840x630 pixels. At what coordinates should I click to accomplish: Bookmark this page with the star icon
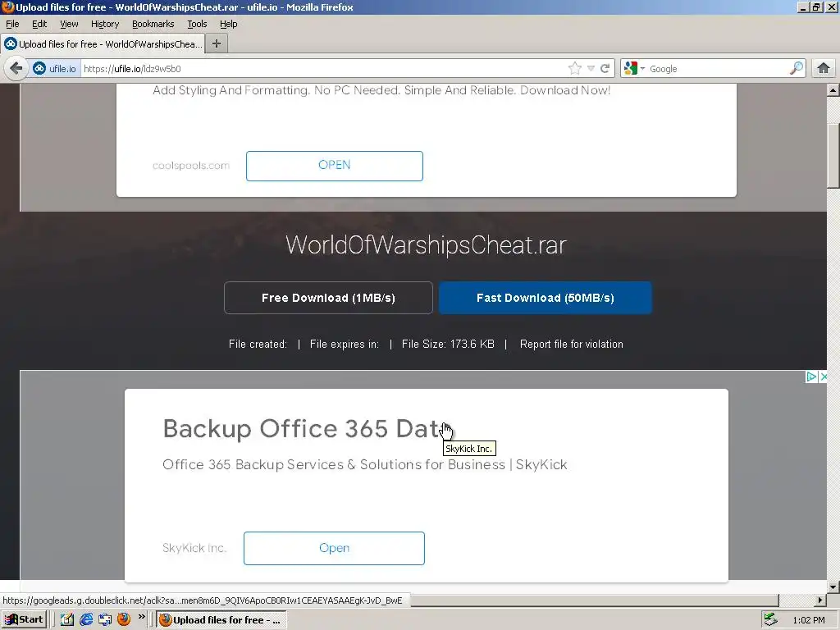pos(575,69)
